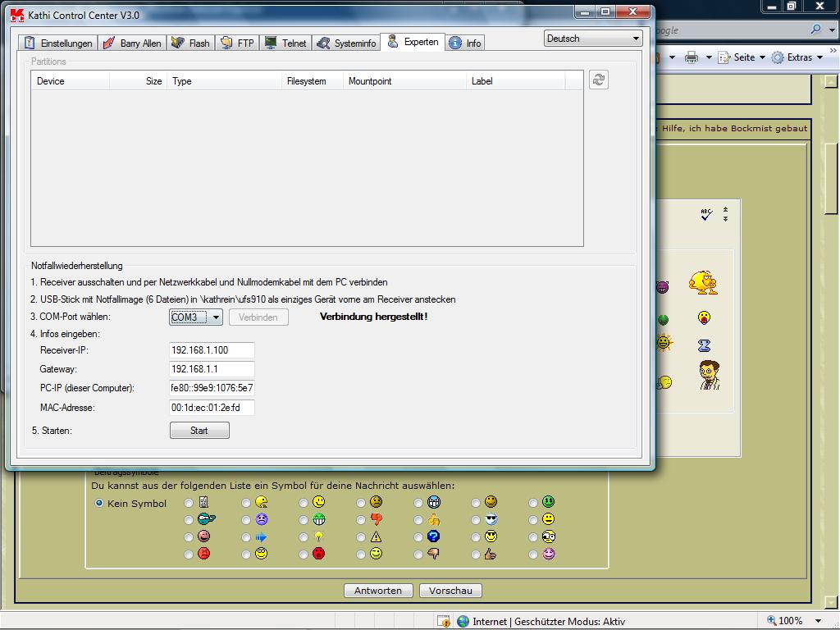The width and height of the screenshot is (840, 630).
Task: Click the Receiver-IP input field
Action: tap(212, 350)
